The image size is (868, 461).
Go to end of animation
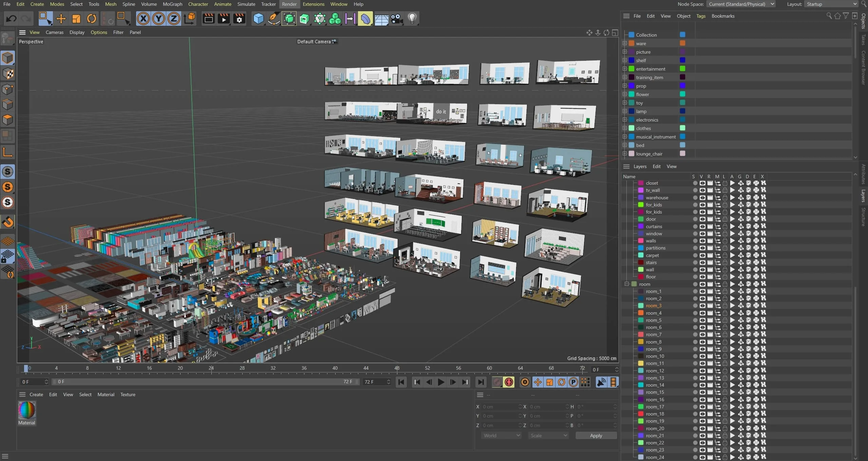481,382
